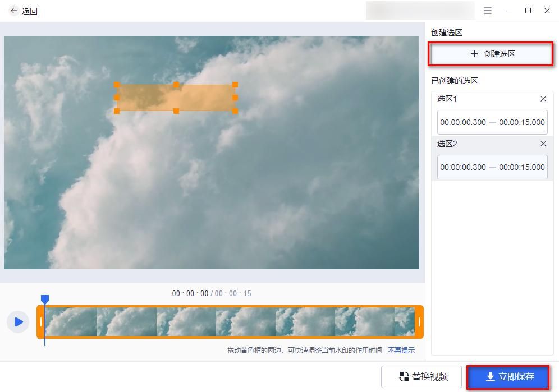
Task: Edit 选区2 end time 00:00:15.000
Action: pos(522,167)
